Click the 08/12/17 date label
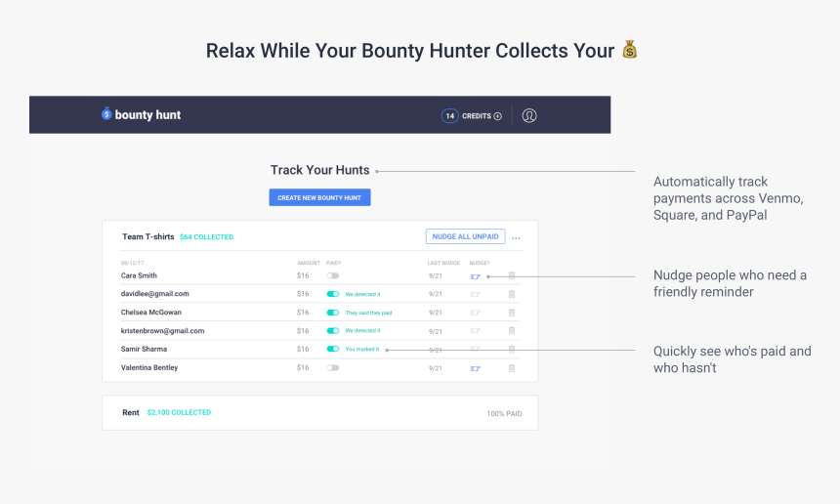840x504 pixels. [132, 263]
